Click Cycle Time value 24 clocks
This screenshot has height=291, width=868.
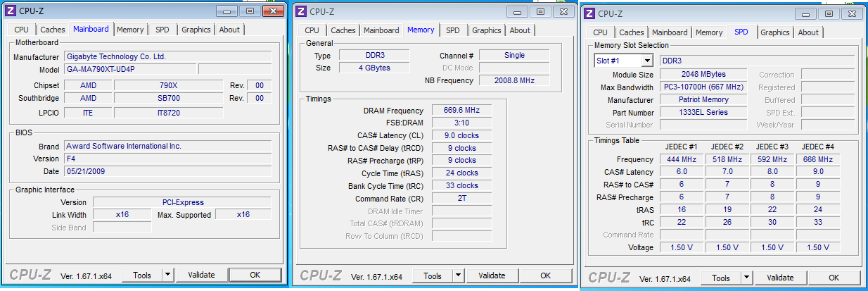click(x=461, y=173)
